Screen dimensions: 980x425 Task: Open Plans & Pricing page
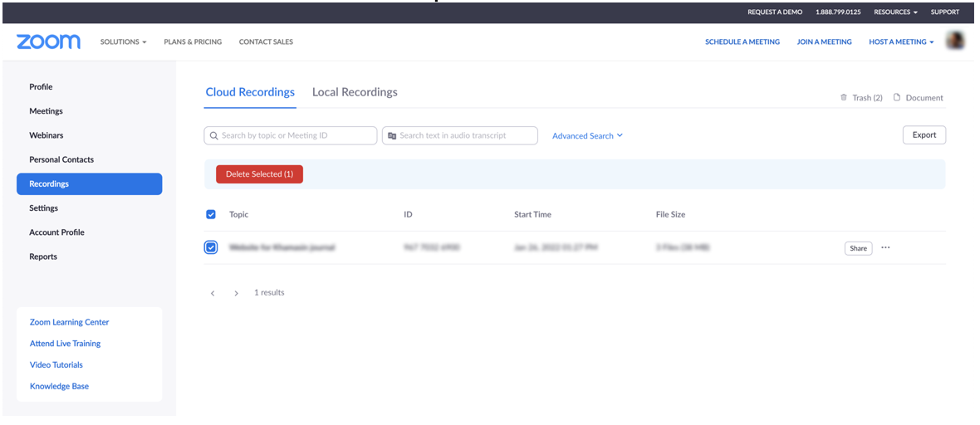(193, 42)
